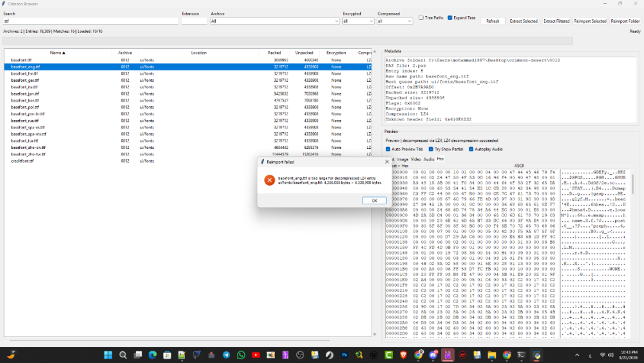Toggle the Tree Paths checkbox
The height and width of the screenshot is (363, 644).
click(421, 17)
